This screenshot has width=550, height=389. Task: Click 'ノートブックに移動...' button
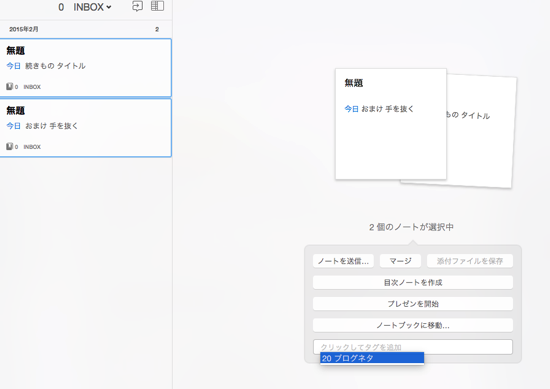tap(413, 325)
